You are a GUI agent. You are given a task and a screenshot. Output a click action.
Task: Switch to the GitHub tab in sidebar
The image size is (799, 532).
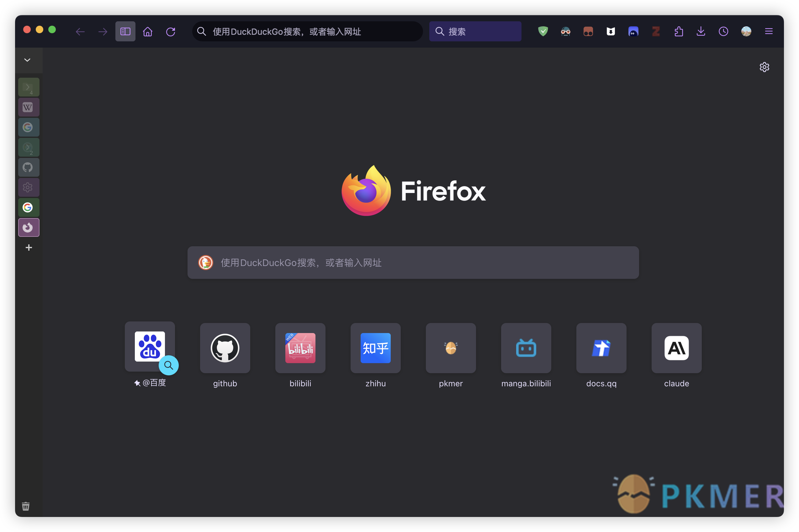[29, 167]
